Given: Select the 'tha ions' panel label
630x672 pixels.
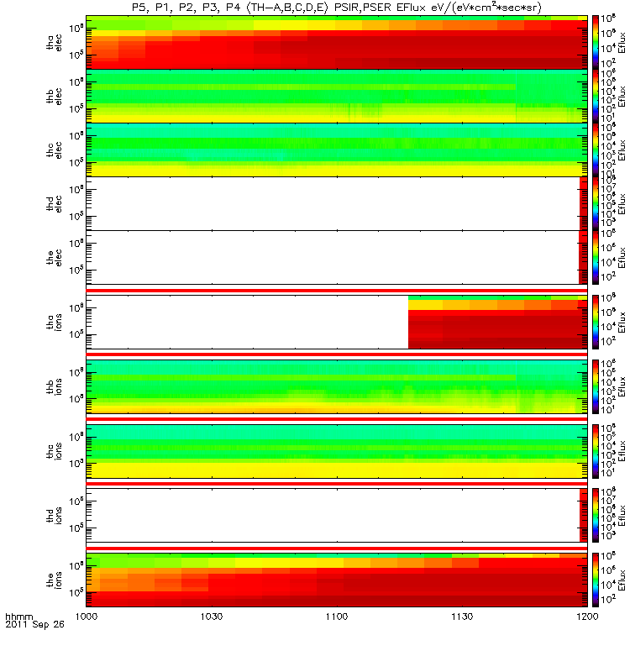Looking at the screenshot, I should point(54,323).
